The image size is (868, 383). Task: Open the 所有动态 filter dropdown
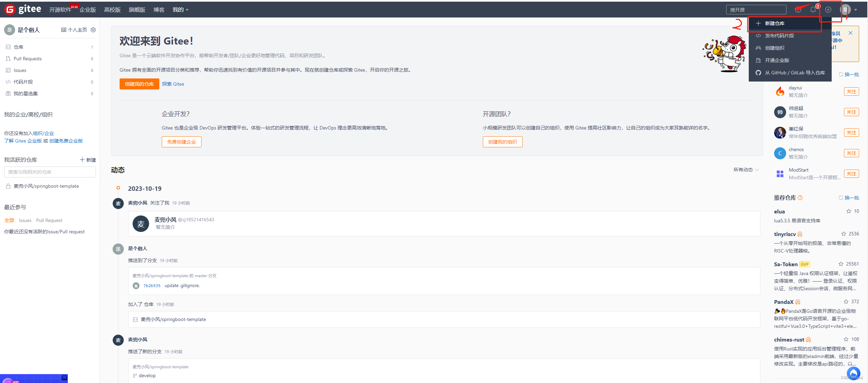[746, 170]
